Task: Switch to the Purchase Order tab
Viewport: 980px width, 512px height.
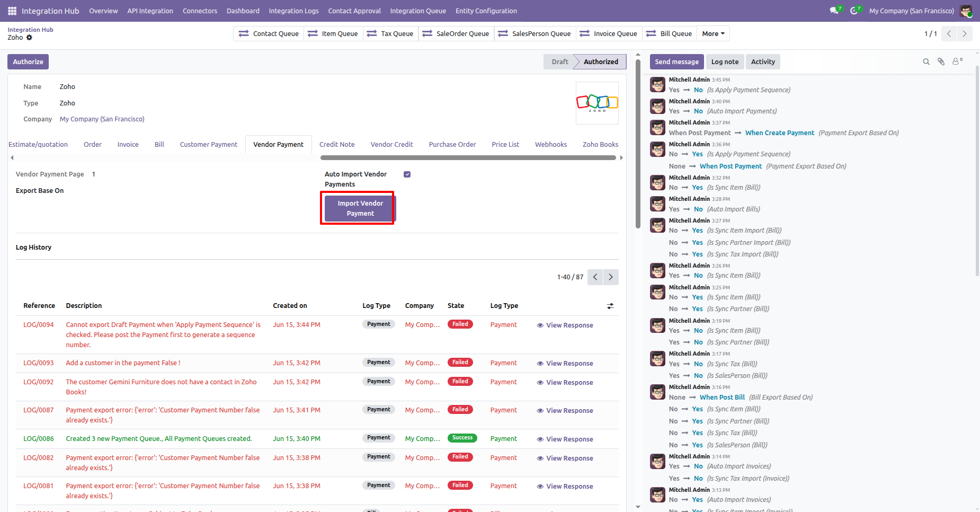Action: (x=452, y=144)
